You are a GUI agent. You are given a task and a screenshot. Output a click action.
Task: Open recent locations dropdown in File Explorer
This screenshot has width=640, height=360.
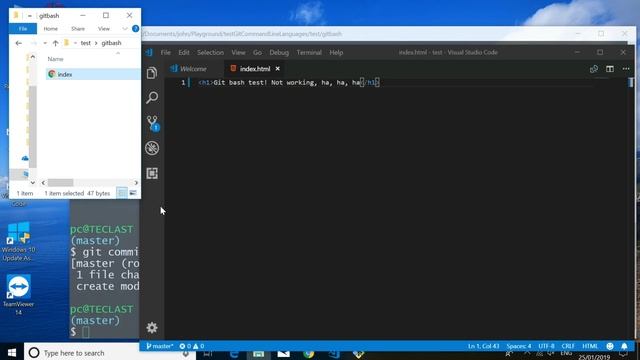tap(45, 43)
